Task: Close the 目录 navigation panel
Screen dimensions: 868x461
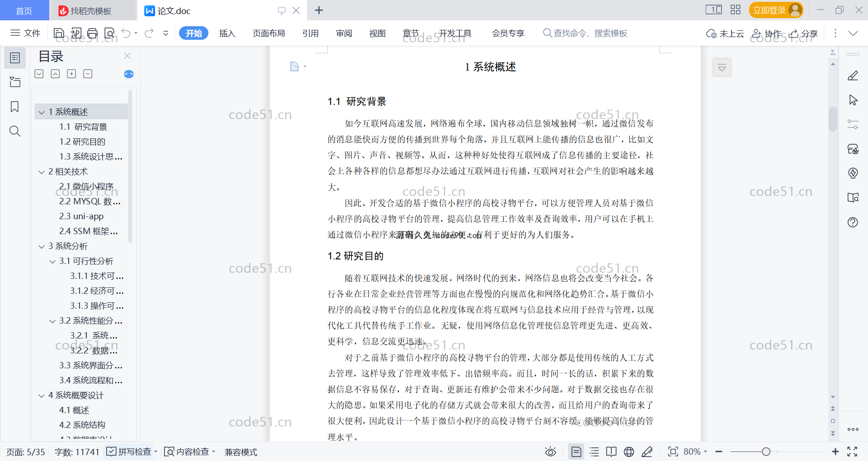Action: point(127,56)
